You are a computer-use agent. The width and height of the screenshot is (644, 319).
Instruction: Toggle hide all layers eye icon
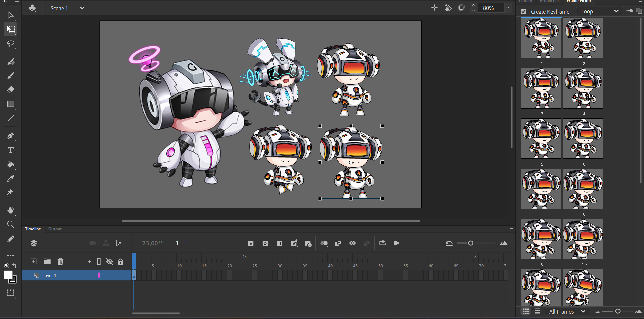click(x=109, y=262)
